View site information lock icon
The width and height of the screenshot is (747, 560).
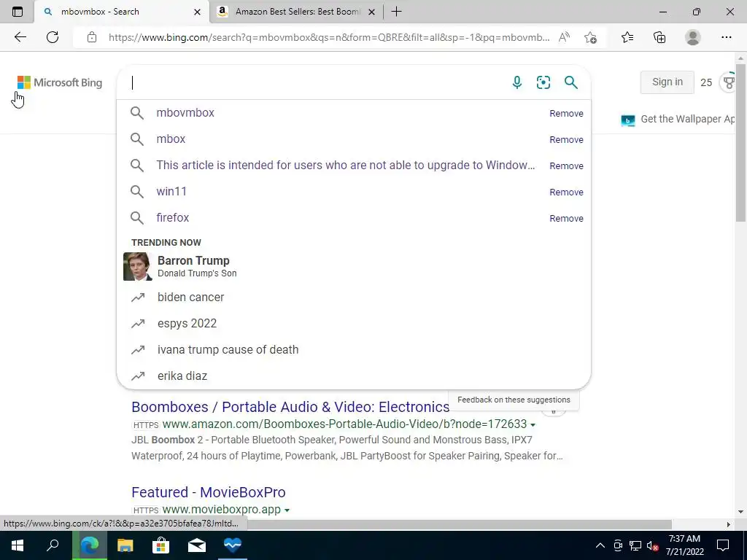coord(92,37)
